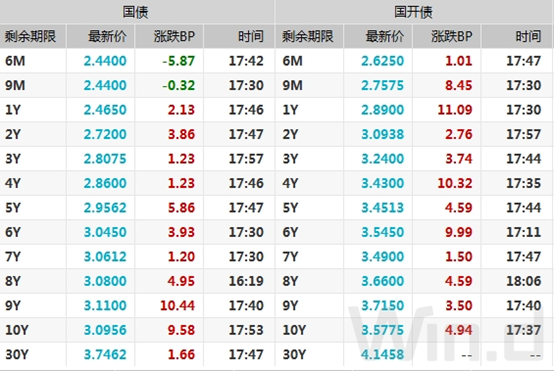The image size is (554, 371).
Task: Click price 2.8075 for 国债 3Y
Action: pos(105,159)
